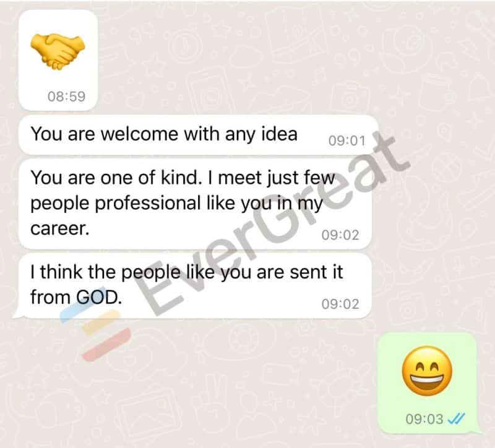The width and height of the screenshot is (495, 448).
Task: Tap the 09:02 timestamp beside "from GOD."
Action: coord(340,304)
